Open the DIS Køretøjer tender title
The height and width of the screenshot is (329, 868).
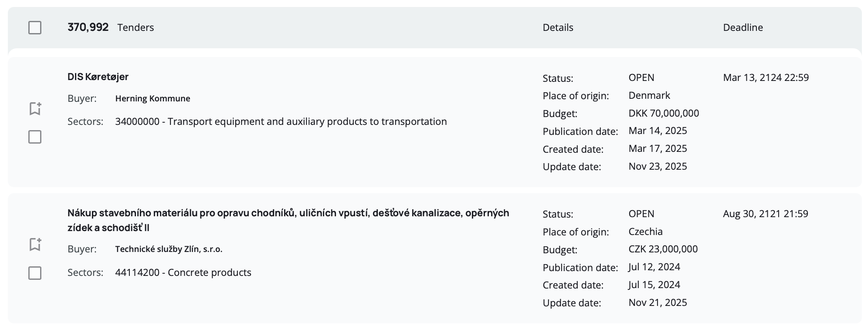point(98,77)
